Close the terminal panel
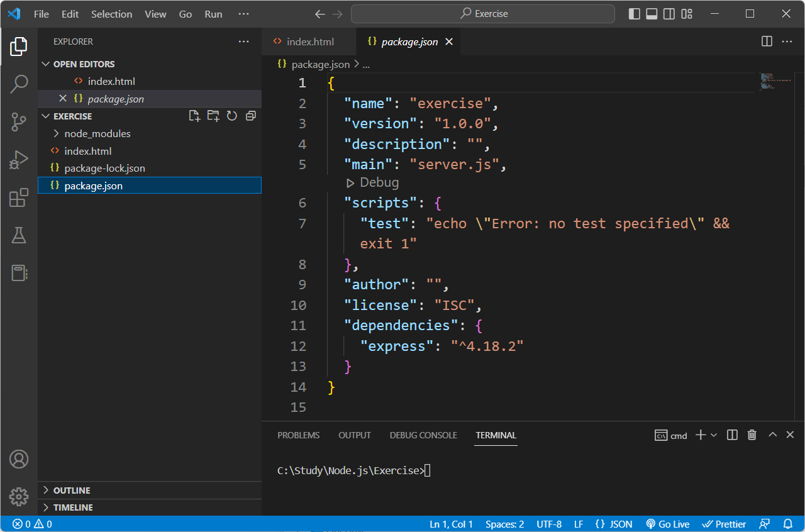The width and height of the screenshot is (805, 532). (x=791, y=435)
